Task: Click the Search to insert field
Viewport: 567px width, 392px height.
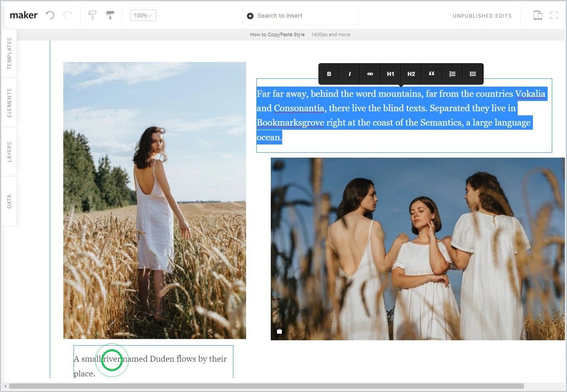Action: (x=300, y=16)
